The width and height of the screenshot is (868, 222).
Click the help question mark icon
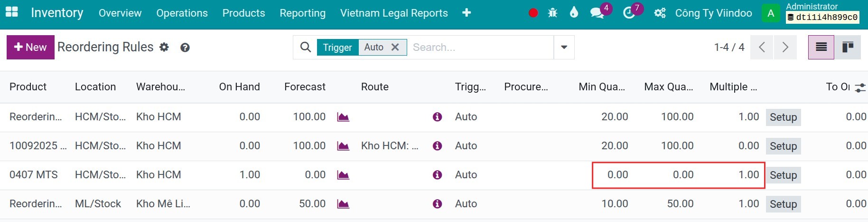tap(185, 48)
